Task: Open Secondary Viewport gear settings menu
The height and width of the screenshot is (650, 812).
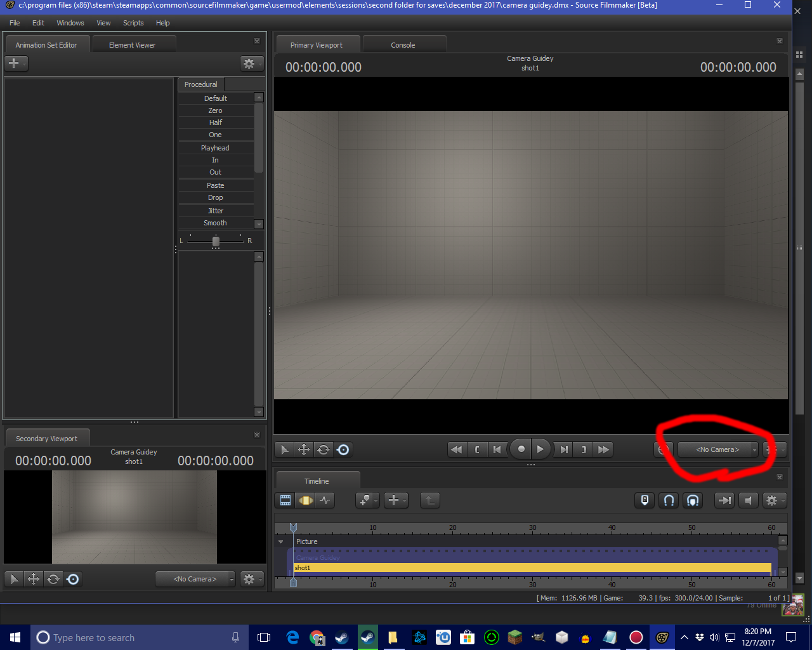Action: pyautogui.click(x=251, y=579)
